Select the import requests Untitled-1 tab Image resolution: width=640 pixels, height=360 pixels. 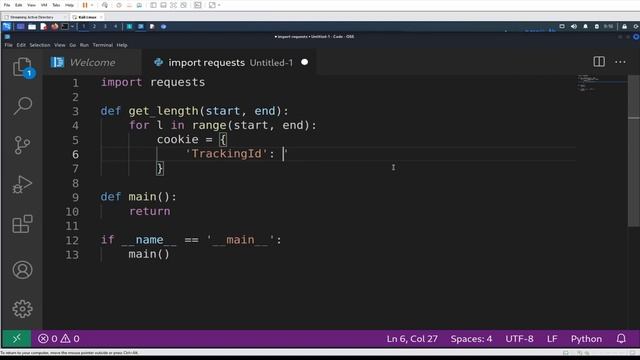[x=229, y=62]
